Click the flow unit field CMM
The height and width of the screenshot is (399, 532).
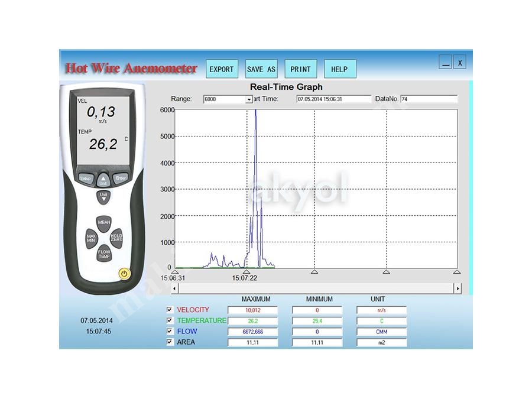[382, 332]
